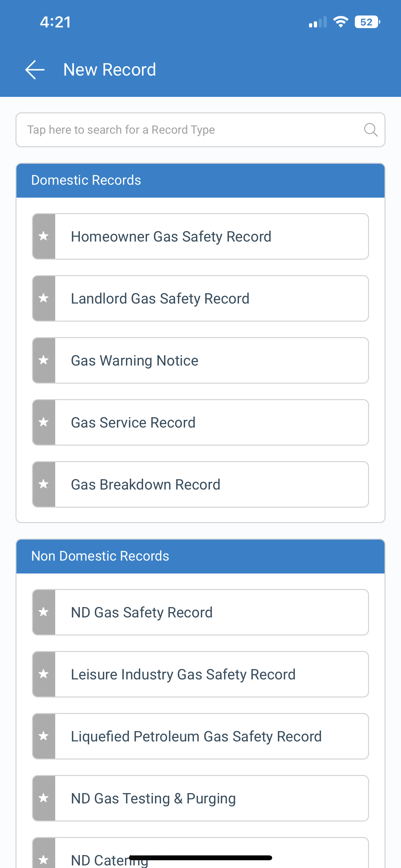Select Landlord Gas Safety Record
The width and height of the screenshot is (401, 868).
pos(211,298)
